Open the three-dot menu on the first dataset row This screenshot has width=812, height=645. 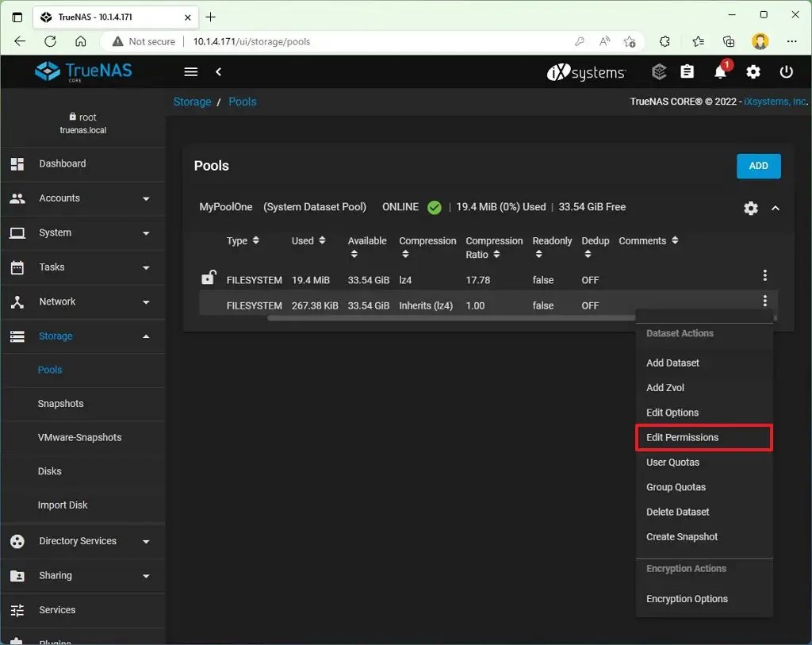click(x=764, y=275)
